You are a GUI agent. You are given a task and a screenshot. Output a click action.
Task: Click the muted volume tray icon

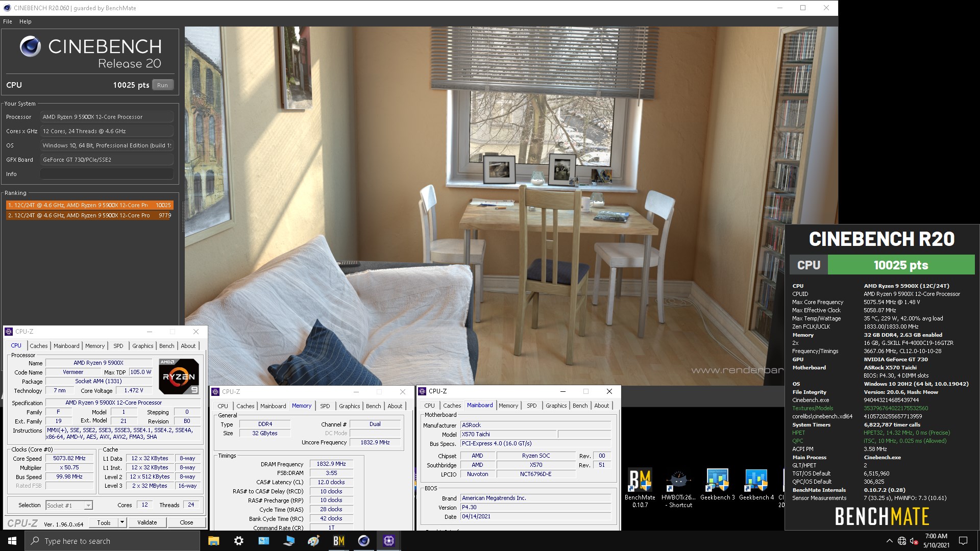coord(914,541)
